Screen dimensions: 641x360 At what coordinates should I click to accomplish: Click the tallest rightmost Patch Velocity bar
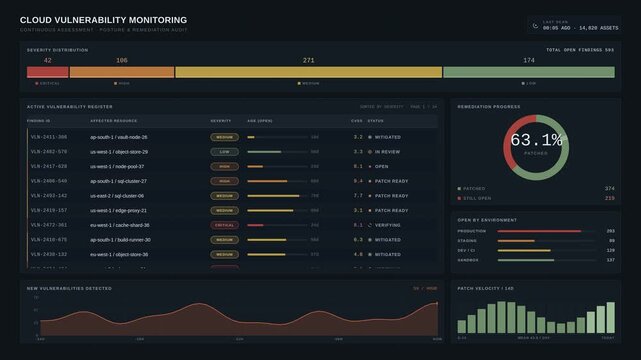coord(610,318)
